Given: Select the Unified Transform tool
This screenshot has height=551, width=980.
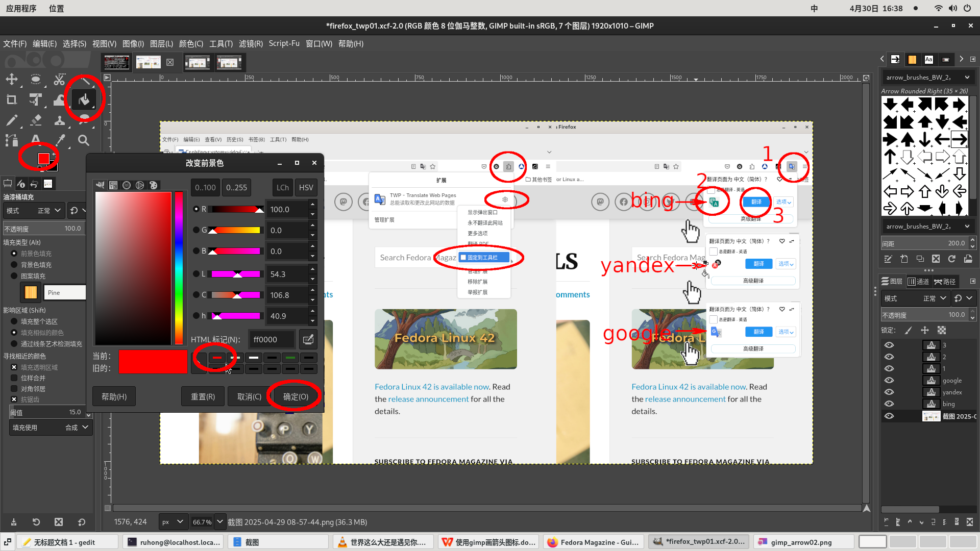Looking at the screenshot, I should coord(35,99).
